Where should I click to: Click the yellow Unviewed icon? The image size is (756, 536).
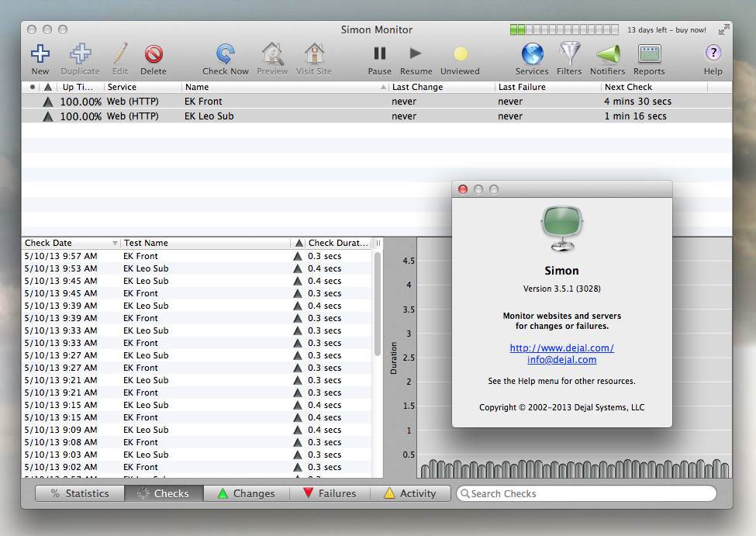pyautogui.click(x=461, y=54)
